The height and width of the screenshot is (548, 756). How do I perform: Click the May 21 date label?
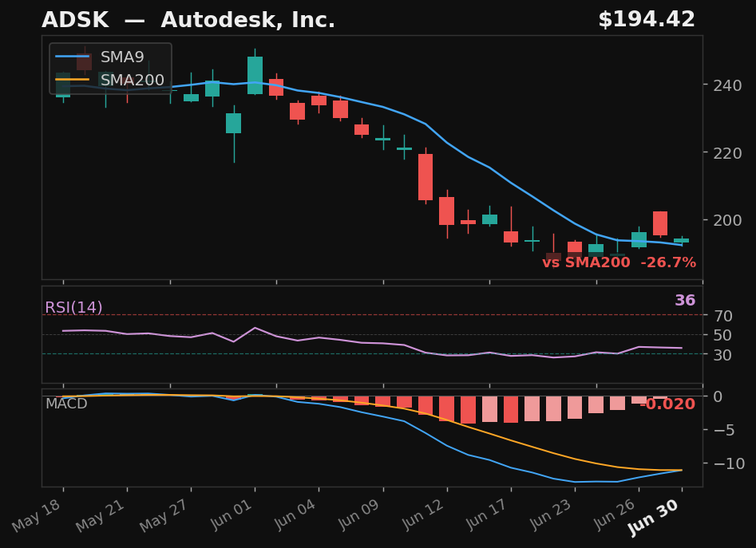pos(101,515)
